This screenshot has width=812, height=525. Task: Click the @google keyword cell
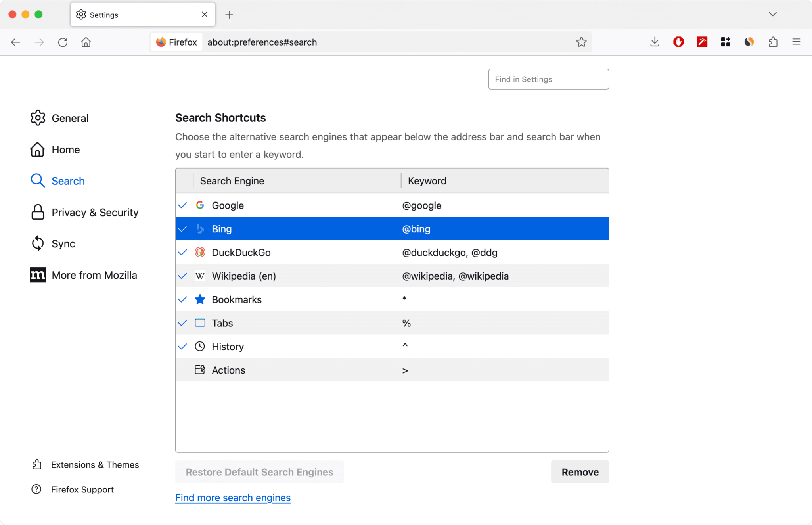pyautogui.click(x=422, y=205)
